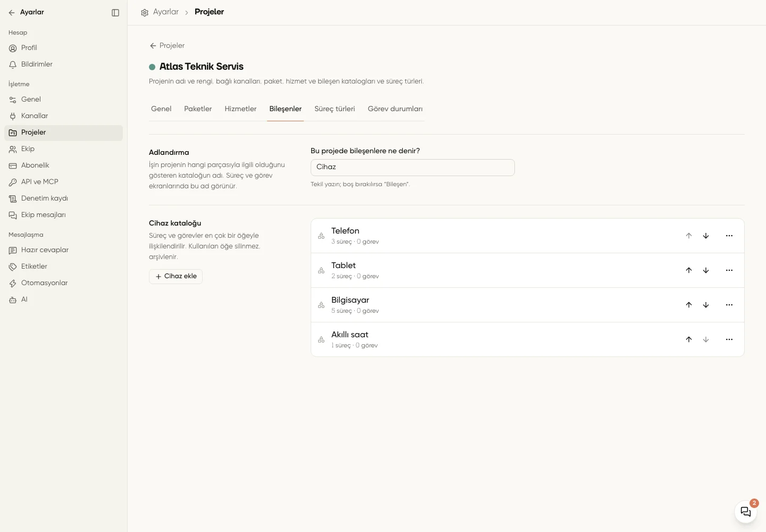Image resolution: width=766 pixels, height=532 pixels.
Task: Open API ve MCP settings
Action: tap(63, 182)
